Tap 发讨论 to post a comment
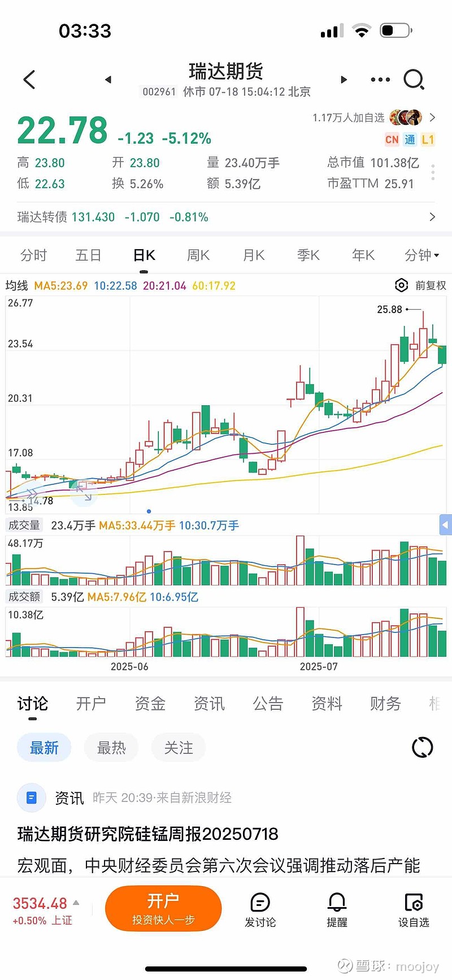452x980 pixels. (260, 909)
